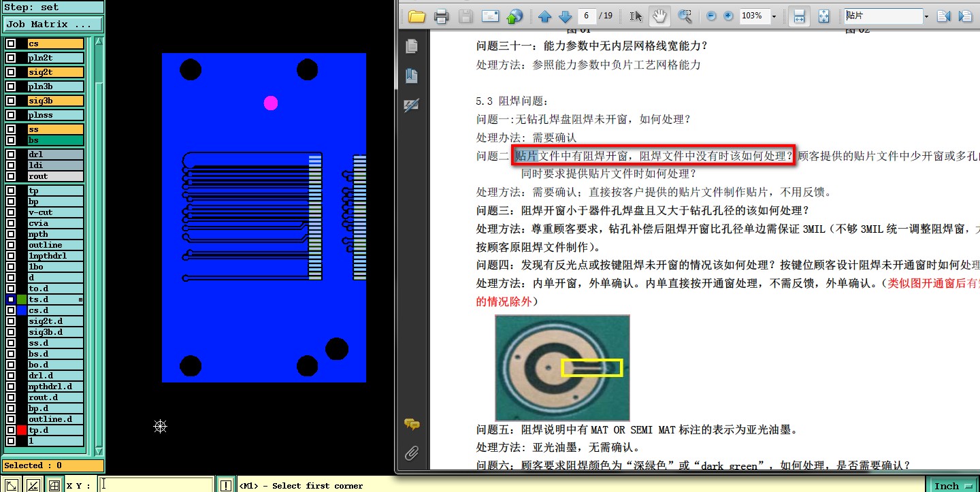980x492 pixels.
Task: Click the X Y coordinate input field
Action: click(x=156, y=485)
